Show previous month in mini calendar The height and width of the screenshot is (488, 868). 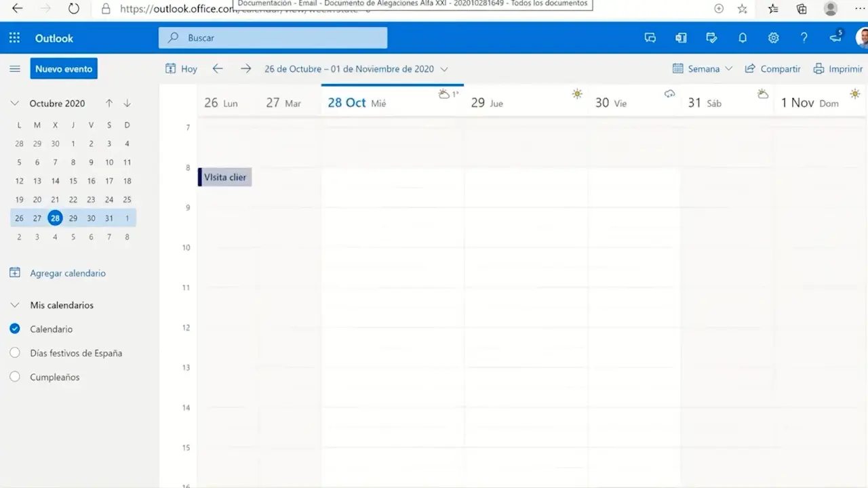109,103
